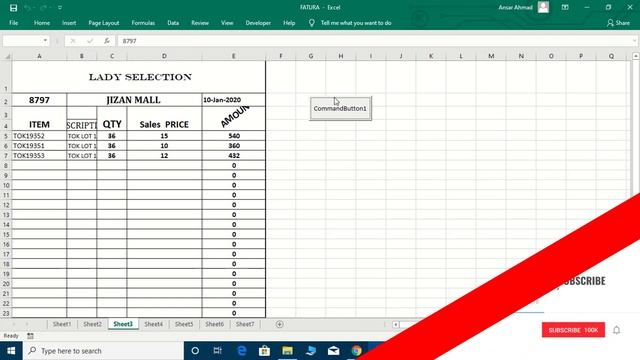Open the File menu
The width and height of the screenshot is (640, 360).
click(13, 23)
